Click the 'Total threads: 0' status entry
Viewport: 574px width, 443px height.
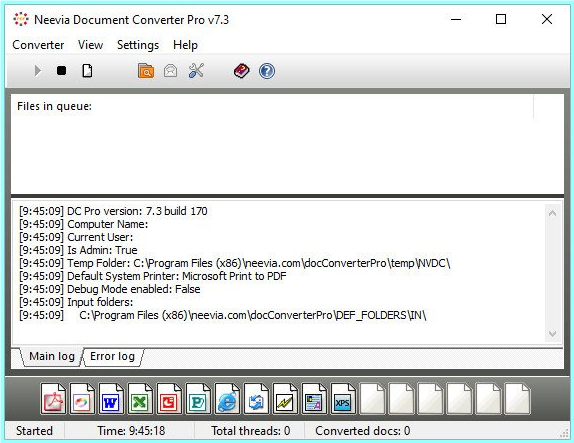pyautogui.click(x=251, y=431)
